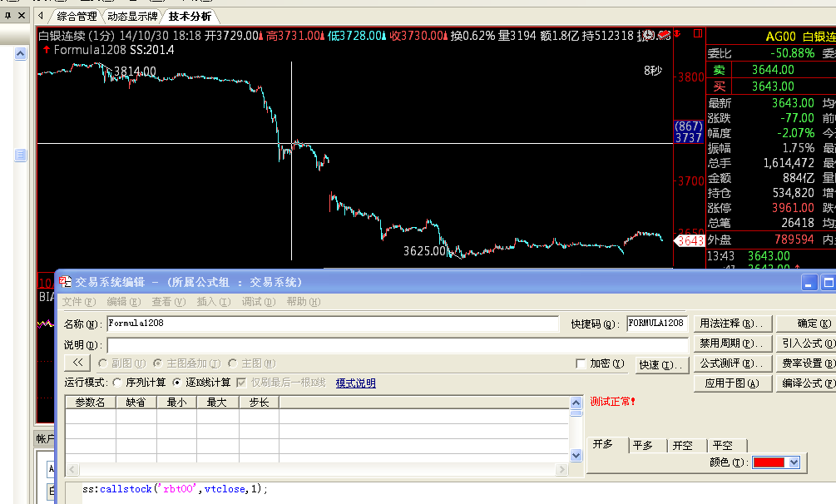Open 模式说明 link

pyautogui.click(x=356, y=383)
